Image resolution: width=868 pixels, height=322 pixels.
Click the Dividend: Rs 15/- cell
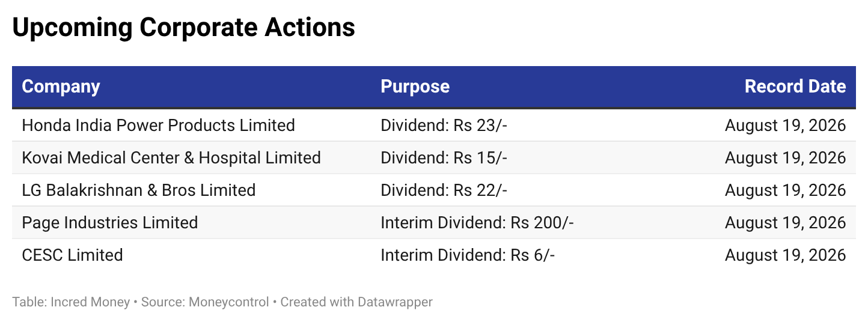444,158
